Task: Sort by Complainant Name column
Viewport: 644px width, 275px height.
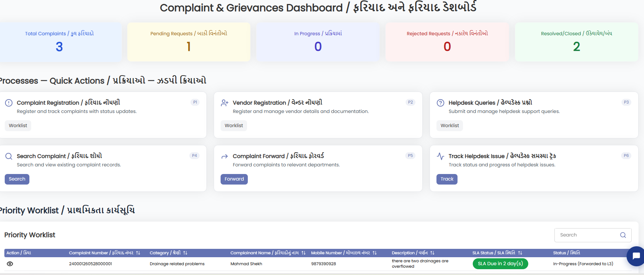Action: coord(303,253)
